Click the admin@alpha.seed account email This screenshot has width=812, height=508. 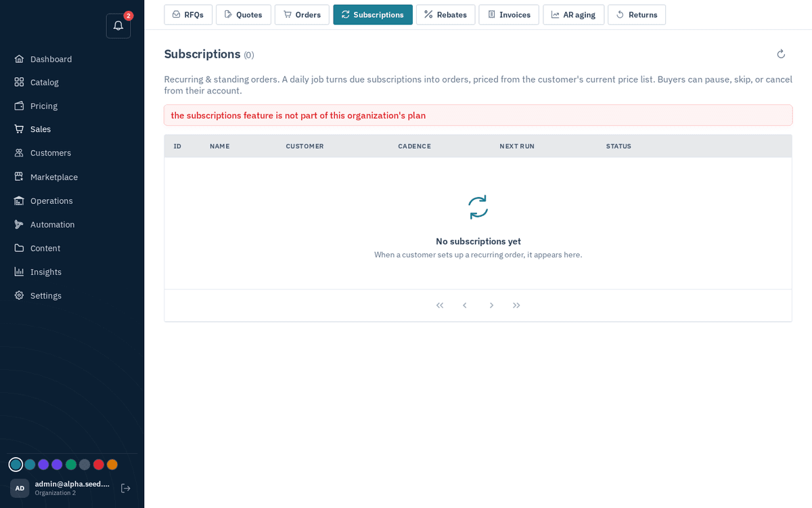click(x=72, y=484)
